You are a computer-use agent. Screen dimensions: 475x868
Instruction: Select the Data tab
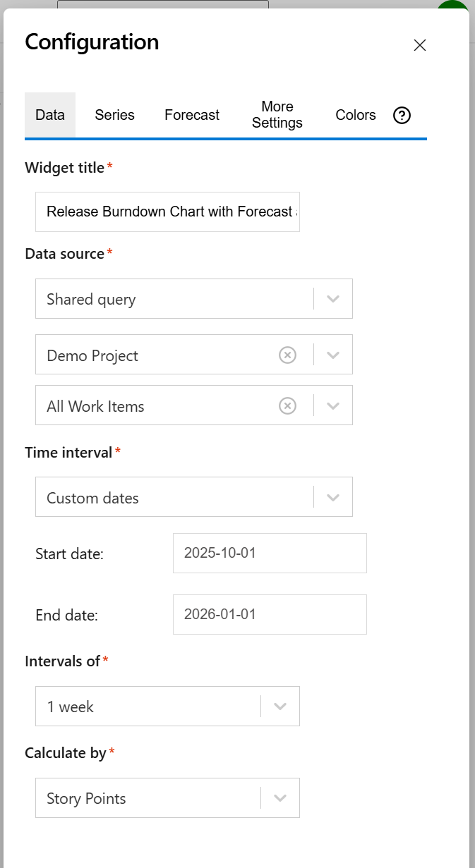(x=50, y=115)
